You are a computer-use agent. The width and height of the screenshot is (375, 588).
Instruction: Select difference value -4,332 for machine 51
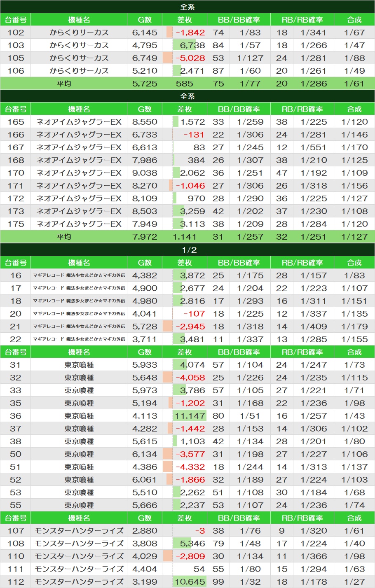coord(190,467)
